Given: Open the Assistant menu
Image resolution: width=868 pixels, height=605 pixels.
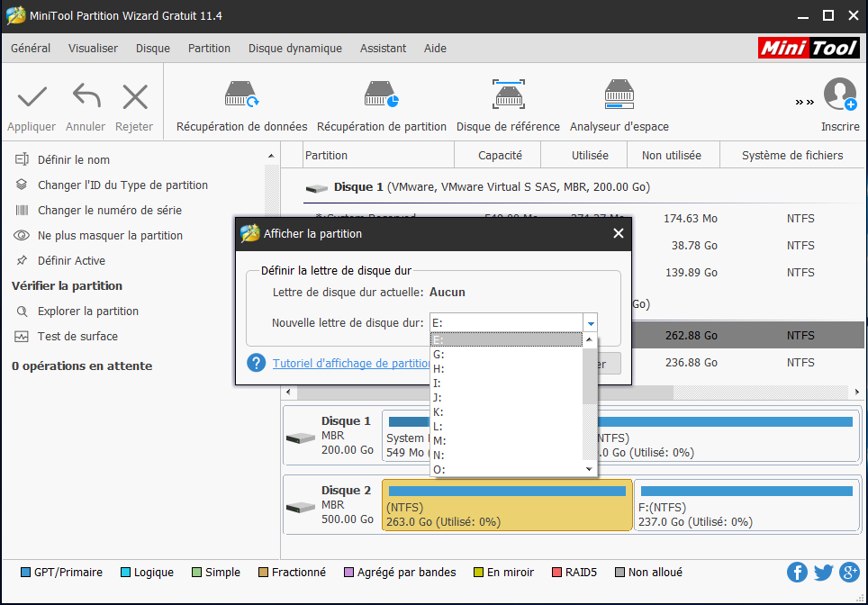Looking at the screenshot, I should tap(383, 48).
